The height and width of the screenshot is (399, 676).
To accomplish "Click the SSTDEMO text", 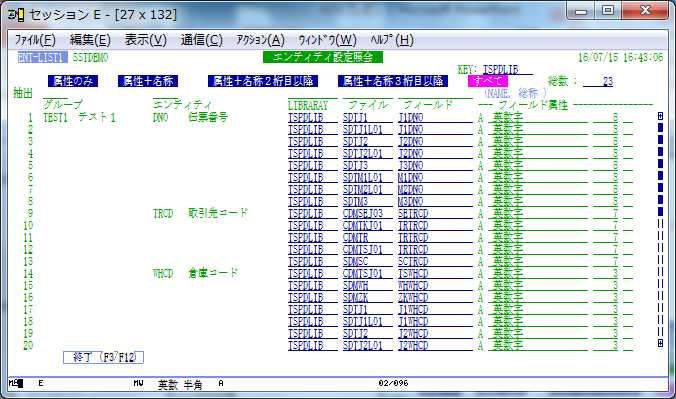I will 91,57.
